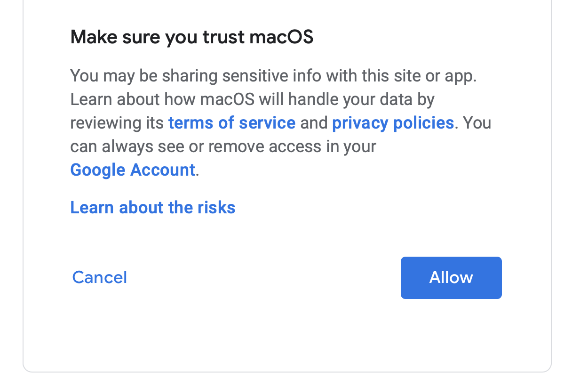Image resolution: width=588 pixels, height=389 pixels.
Task: Open the terms of service link
Action: click(232, 123)
